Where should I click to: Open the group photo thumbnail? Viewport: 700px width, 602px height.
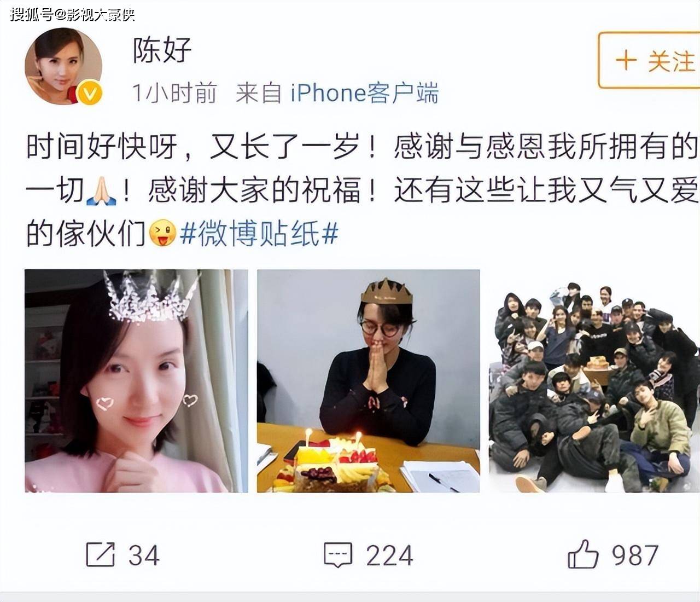(594, 381)
